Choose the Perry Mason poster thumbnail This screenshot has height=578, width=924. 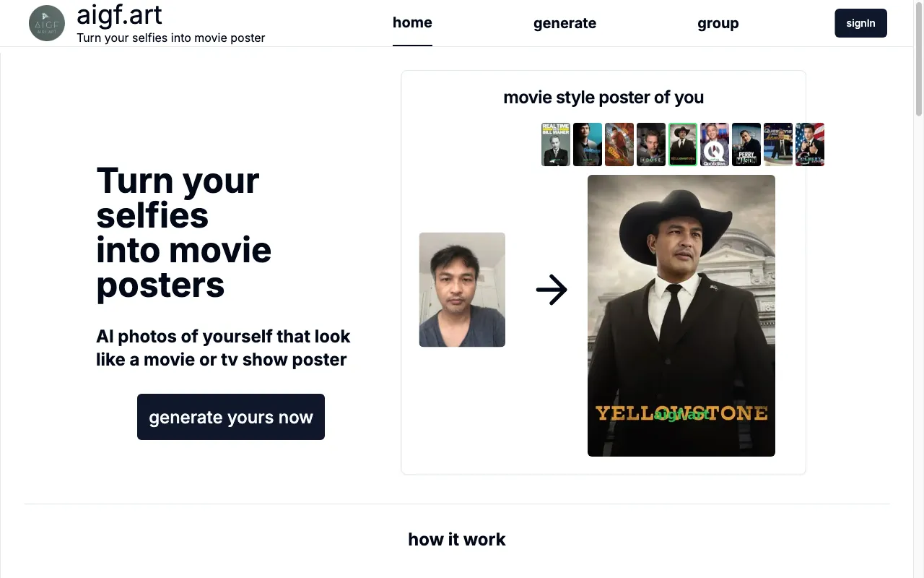coord(746,144)
